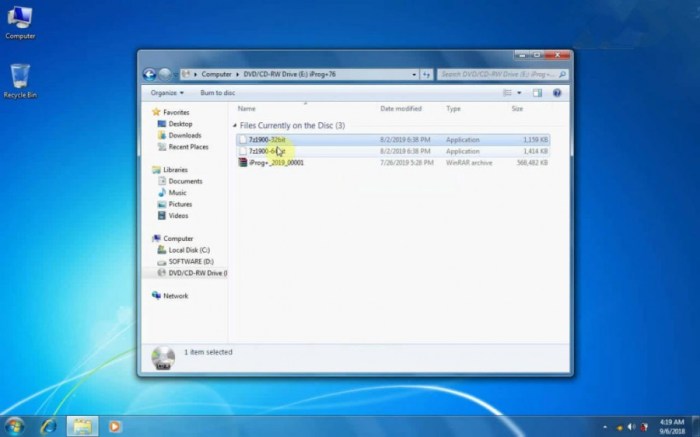Click the Windows Start button
The width and height of the screenshot is (700, 437).
click(x=13, y=426)
